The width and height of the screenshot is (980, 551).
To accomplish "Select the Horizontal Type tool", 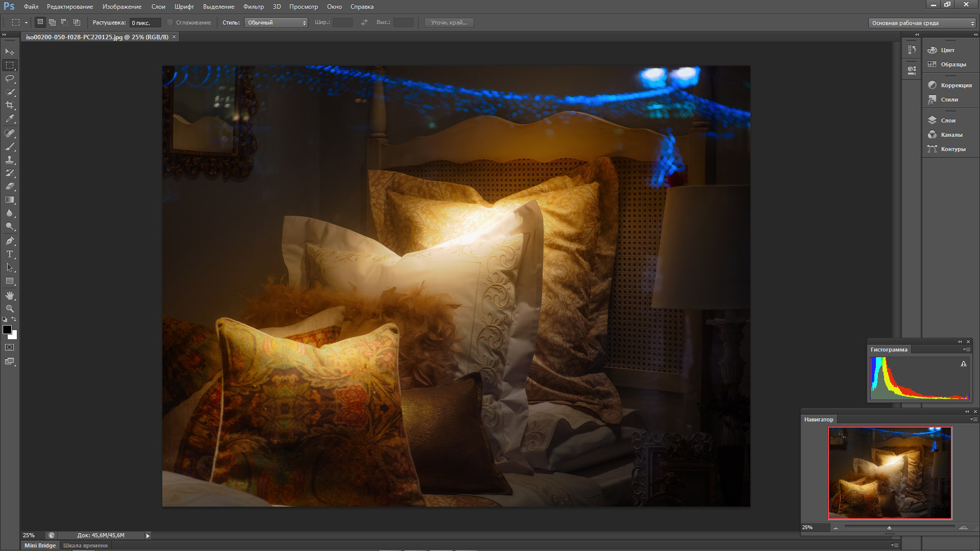I will click(10, 254).
